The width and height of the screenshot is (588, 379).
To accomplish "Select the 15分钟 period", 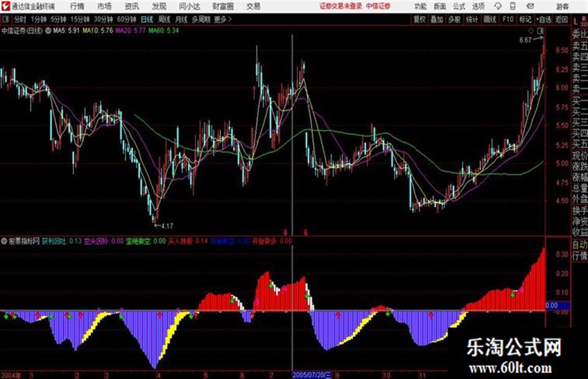I will (x=80, y=19).
